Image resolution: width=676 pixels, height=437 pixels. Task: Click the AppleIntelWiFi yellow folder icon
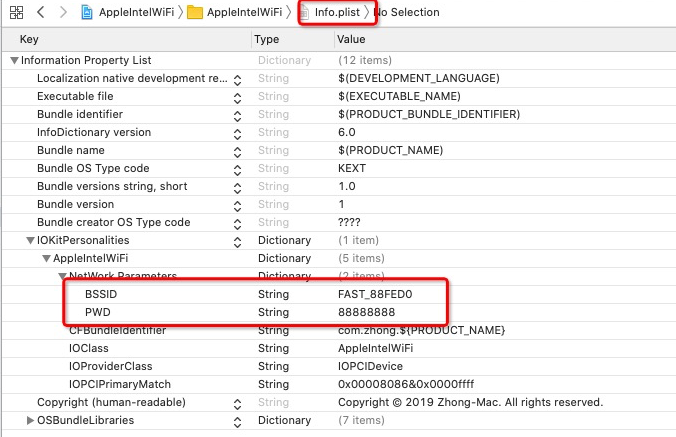195,13
